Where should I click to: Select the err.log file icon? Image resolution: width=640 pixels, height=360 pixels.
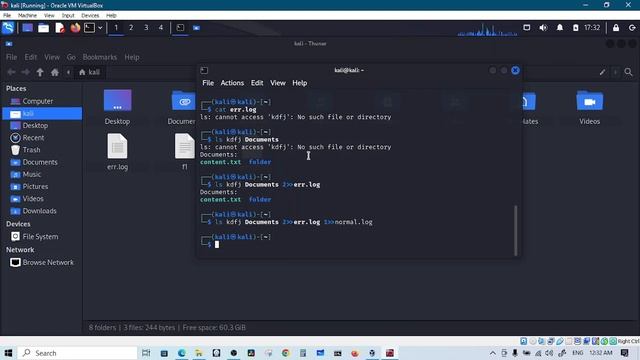tap(118, 146)
